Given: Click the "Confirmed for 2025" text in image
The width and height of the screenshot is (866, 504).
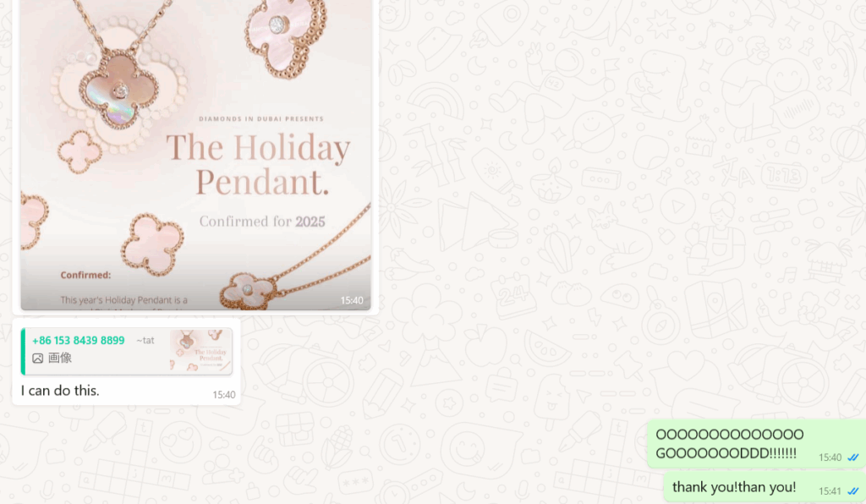Looking at the screenshot, I should (262, 222).
